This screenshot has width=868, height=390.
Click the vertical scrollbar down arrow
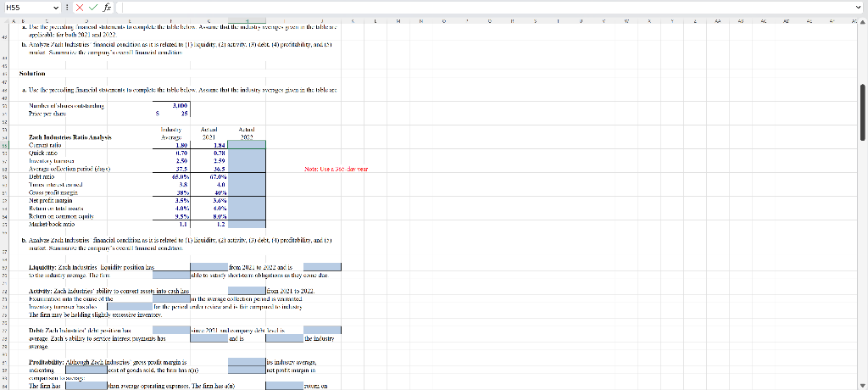864,386
